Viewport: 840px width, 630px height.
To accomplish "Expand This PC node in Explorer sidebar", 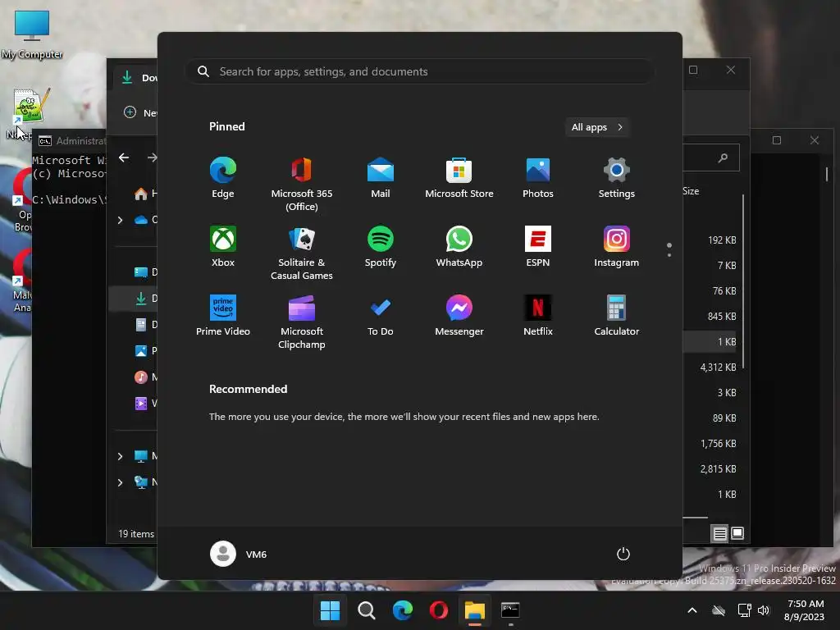I will point(120,456).
